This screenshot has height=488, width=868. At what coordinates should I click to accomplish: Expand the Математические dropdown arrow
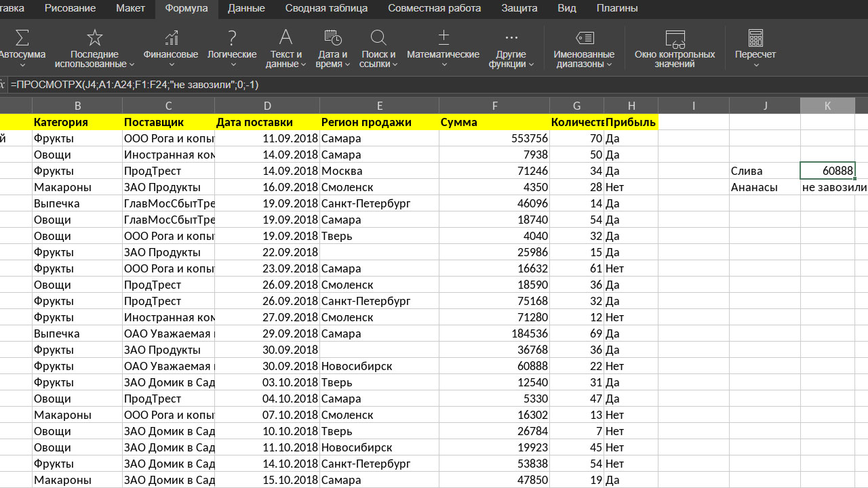pos(443,65)
